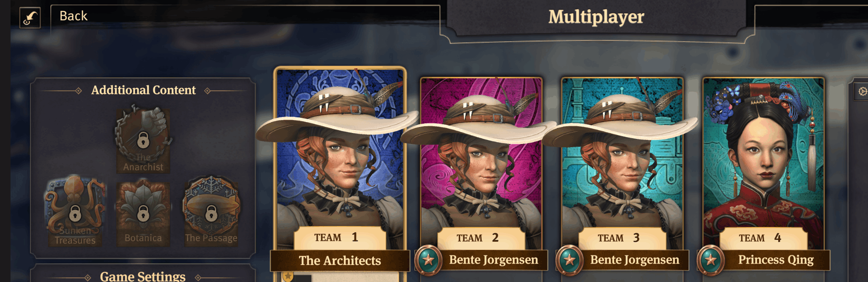Select the Sunken Treasures DLC icon
This screenshot has width=868, height=282.
[75, 211]
